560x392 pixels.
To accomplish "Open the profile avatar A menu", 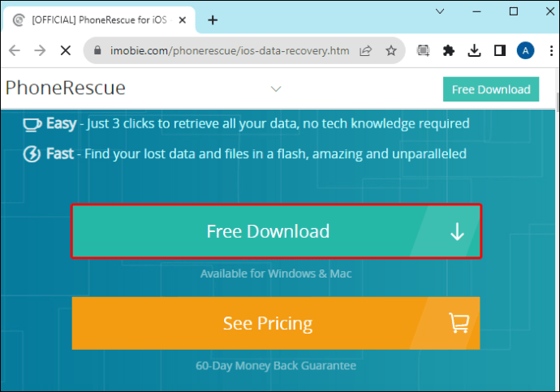I will click(x=525, y=50).
